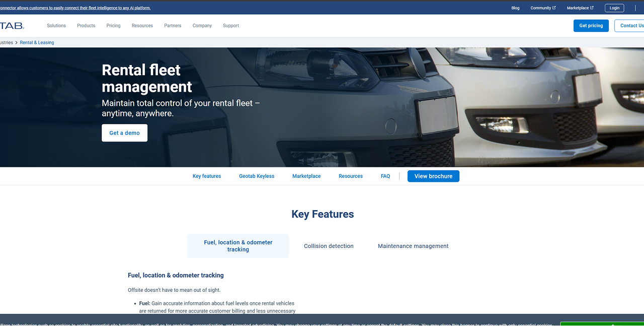Switch to the Maintenance management tab
Viewport: 644px width, 326px height.
tap(413, 246)
